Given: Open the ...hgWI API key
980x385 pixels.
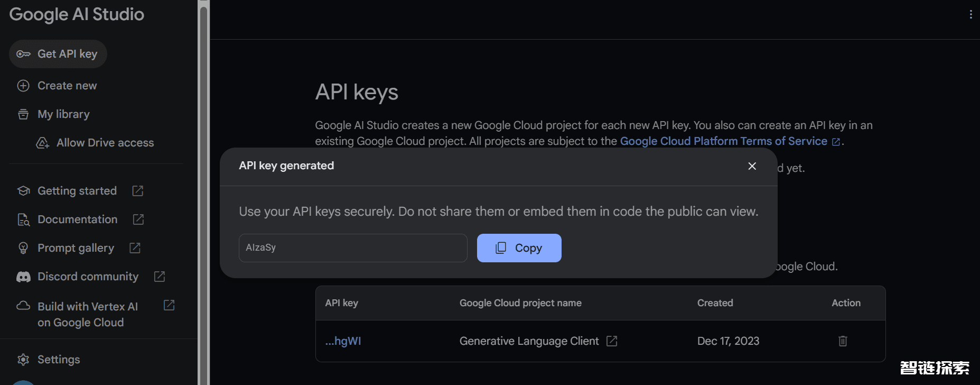Looking at the screenshot, I should (343, 341).
